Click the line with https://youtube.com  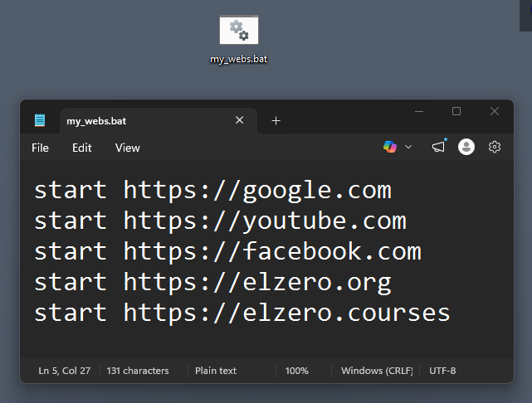221,221
